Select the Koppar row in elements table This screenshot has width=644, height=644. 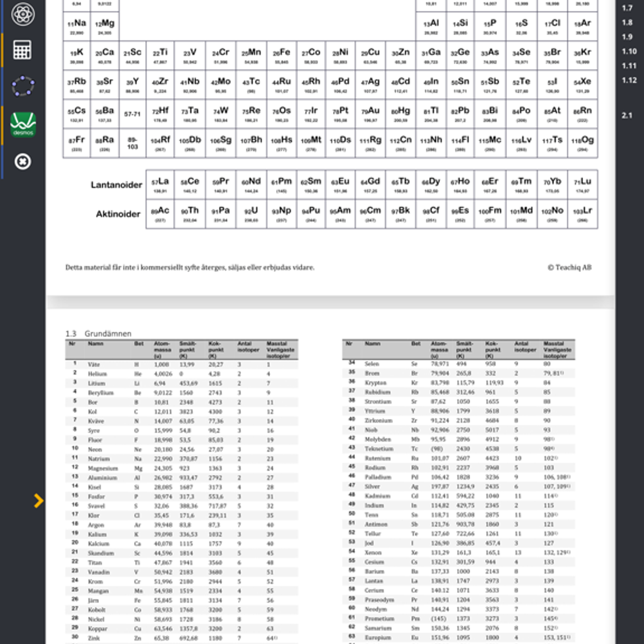coord(182,629)
